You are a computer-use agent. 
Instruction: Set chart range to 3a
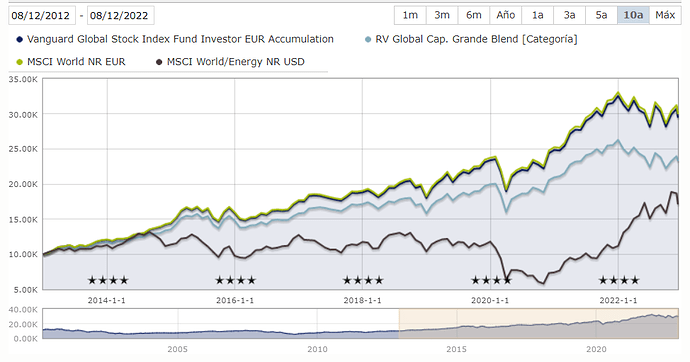(x=569, y=15)
